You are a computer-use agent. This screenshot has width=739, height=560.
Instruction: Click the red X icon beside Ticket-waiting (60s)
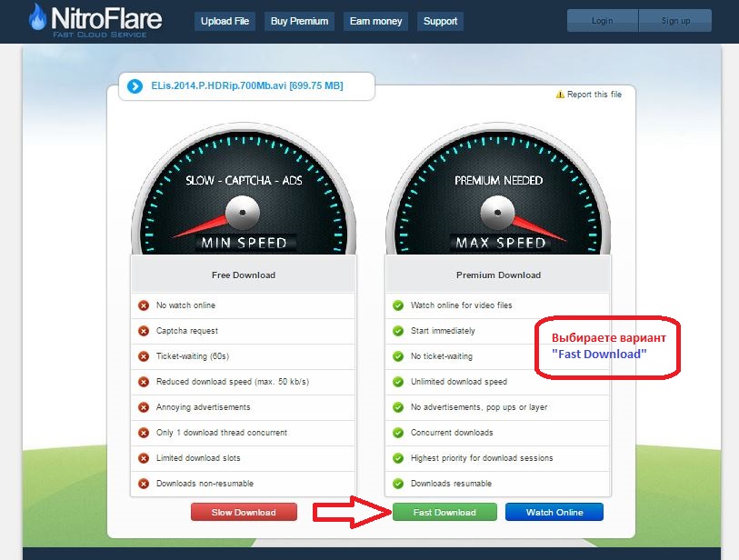point(144,356)
